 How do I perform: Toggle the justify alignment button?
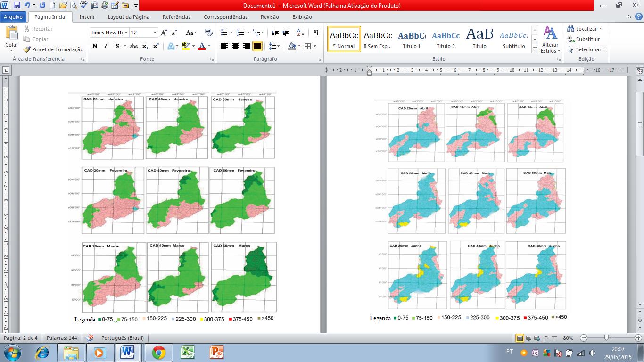tap(257, 46)
